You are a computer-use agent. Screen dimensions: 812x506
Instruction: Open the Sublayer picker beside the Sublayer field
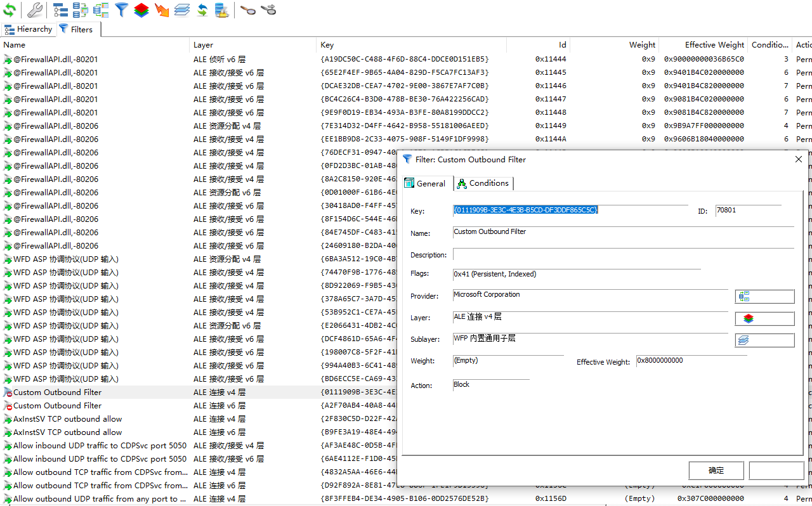(x=764, y=340)
